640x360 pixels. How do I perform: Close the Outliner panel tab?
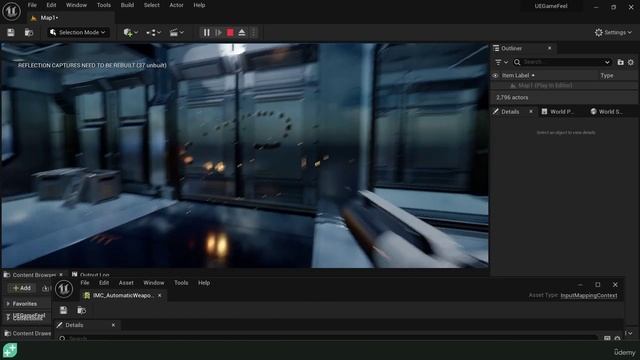click(x=549, y=48)
